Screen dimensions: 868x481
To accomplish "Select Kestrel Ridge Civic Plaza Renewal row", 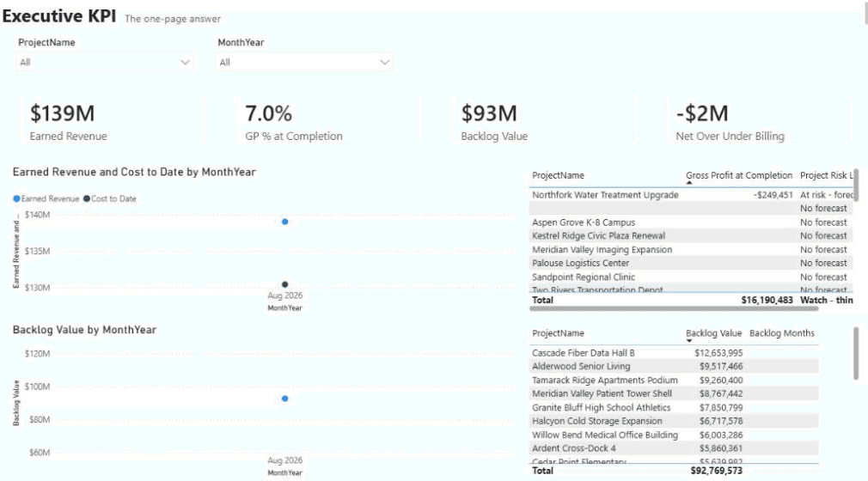I will 691,236.
